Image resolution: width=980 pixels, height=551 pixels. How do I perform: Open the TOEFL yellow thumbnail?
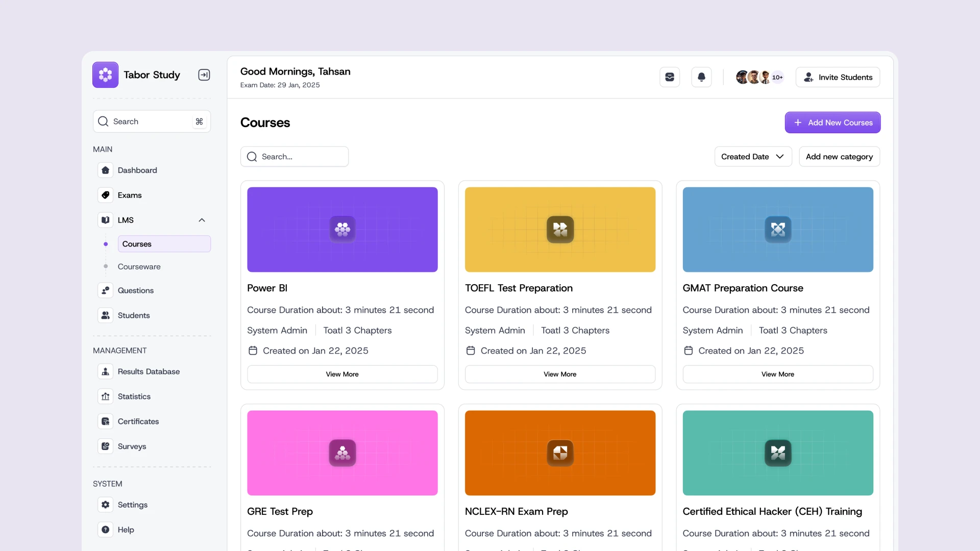(x=560, y=230)
